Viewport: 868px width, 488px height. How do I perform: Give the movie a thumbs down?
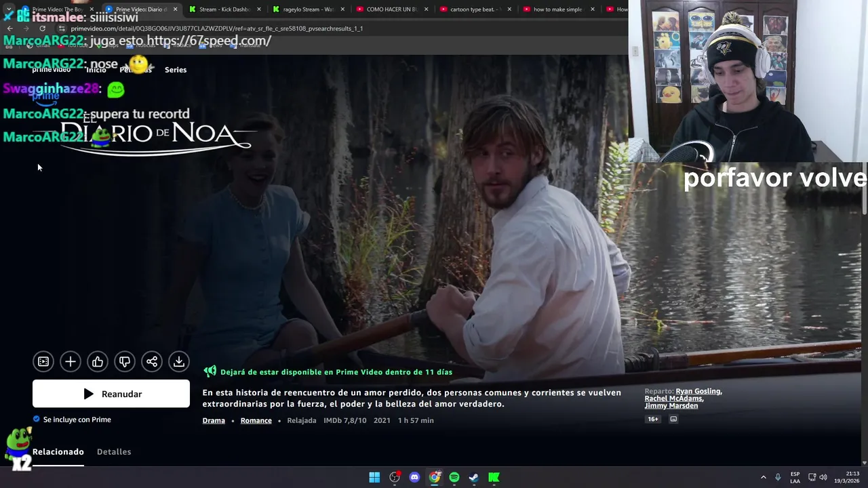click(125, 362)
